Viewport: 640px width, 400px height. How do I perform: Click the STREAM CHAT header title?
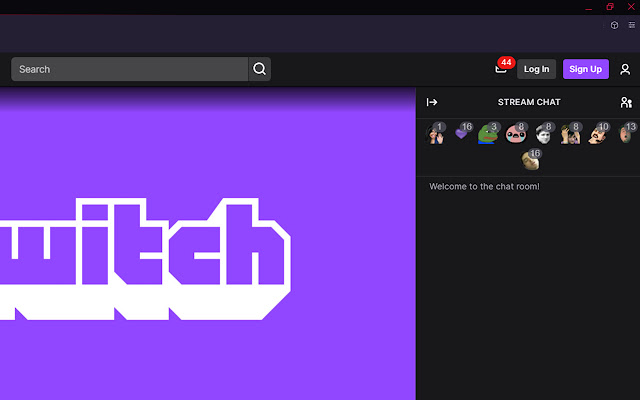(x=529, y=102)
